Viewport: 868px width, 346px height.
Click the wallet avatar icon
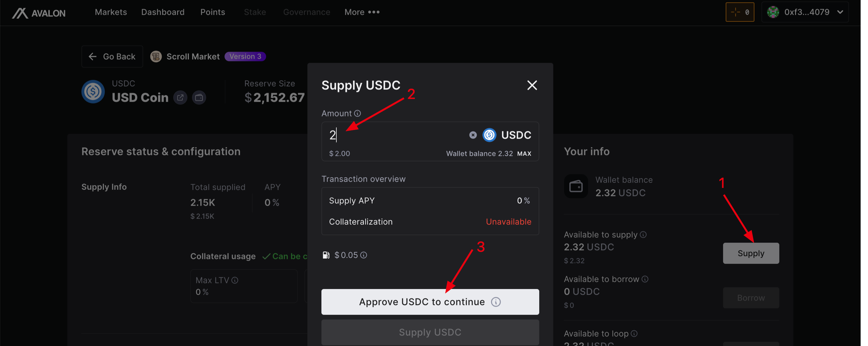[x=773, y=12]
